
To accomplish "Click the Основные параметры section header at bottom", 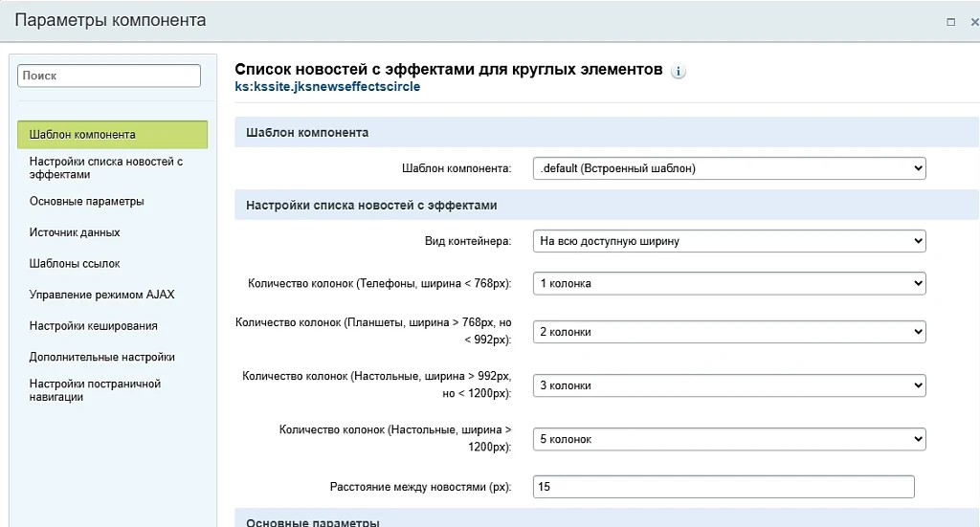I will coord(606,519).
